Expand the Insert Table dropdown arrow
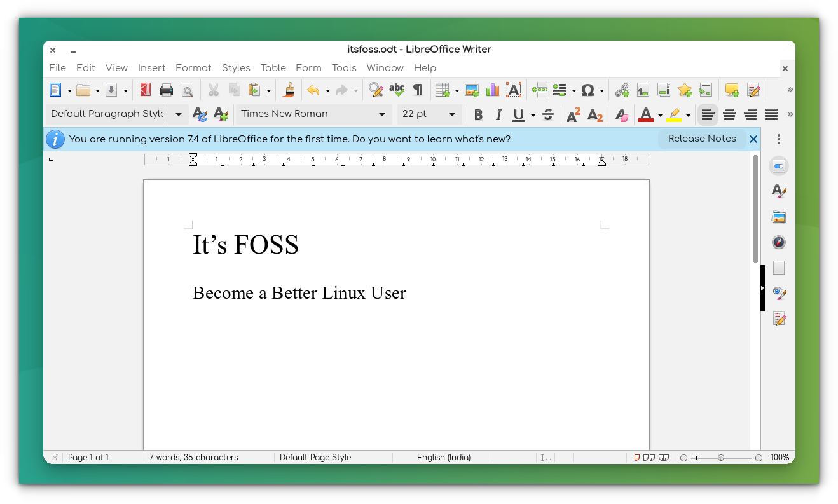838x504 pixels. (457, 91)
